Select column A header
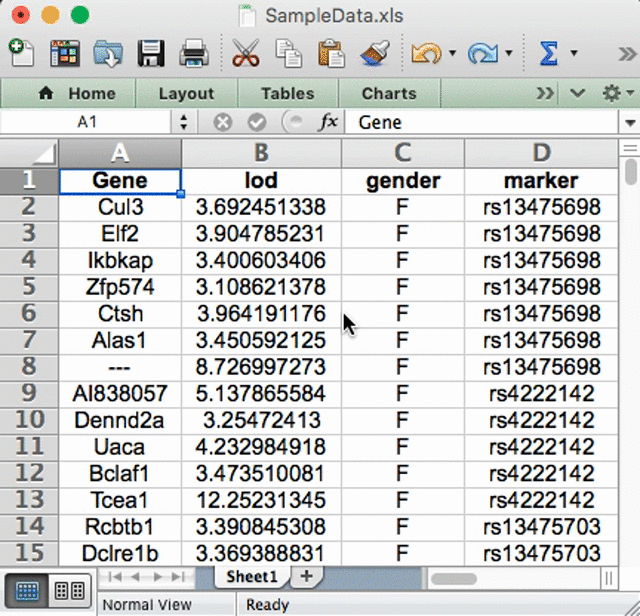This screenshot has height=616, width=640. [x=120, y=153]
